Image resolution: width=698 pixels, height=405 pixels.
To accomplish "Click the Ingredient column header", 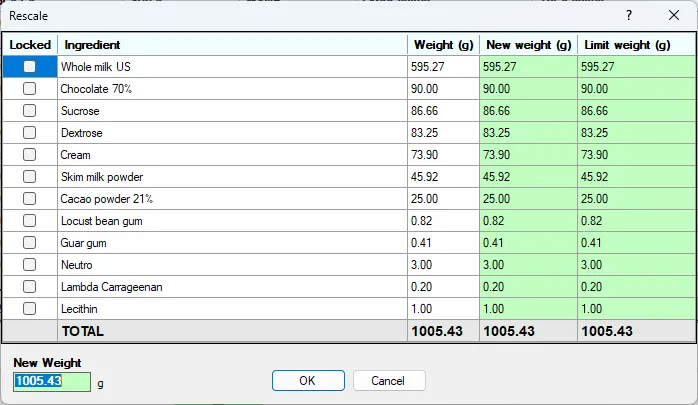I will [232, 45].
